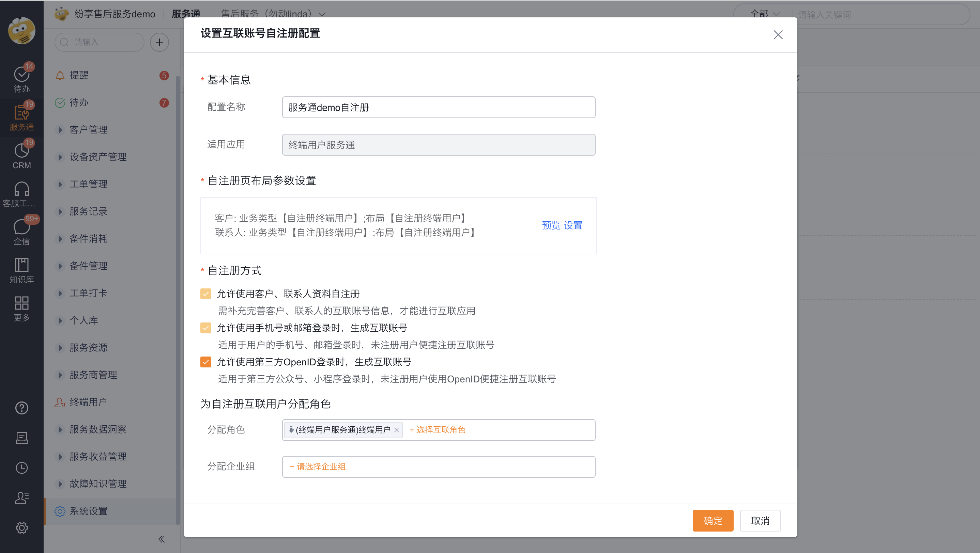This screenshot has height=553, width=980.
Task: Click 预览 link in layout settings
Action: [x=551, y=225]
